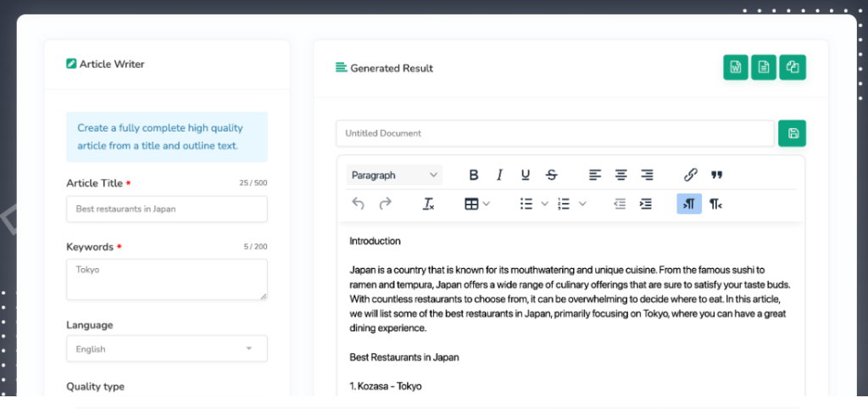Redo the last undone edit
This screenshot has width=868, height=409.
pos(385,204)
